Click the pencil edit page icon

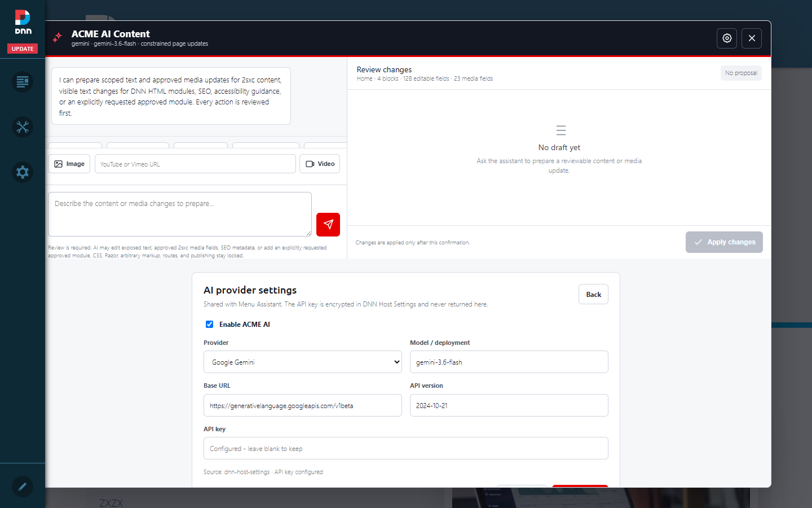[x=23, y=487]
